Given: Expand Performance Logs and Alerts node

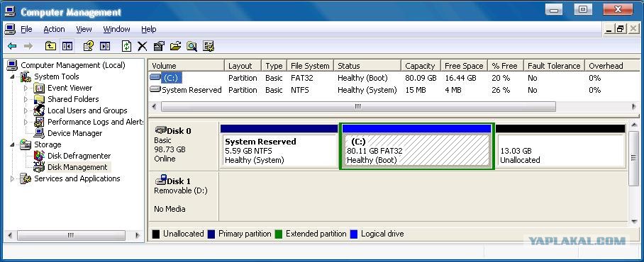Looking at the screenshot, I should click(26, 122).
